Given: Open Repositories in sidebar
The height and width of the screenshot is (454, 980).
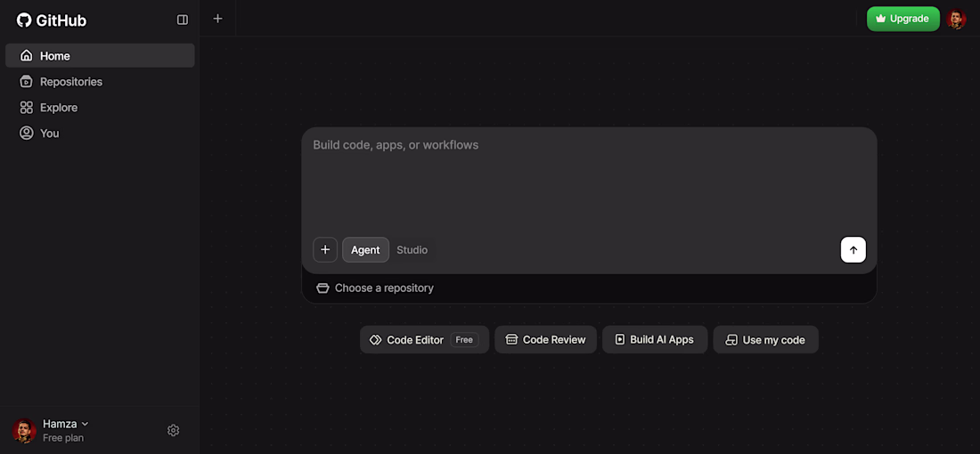Looking at the screenshot, I should coord(100,82).
